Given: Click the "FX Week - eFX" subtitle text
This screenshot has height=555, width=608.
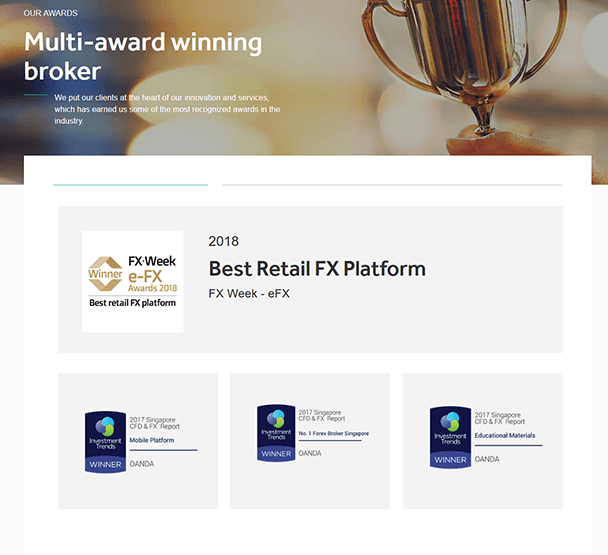Looking at the screenshot, I should click(x=248, y=293).
